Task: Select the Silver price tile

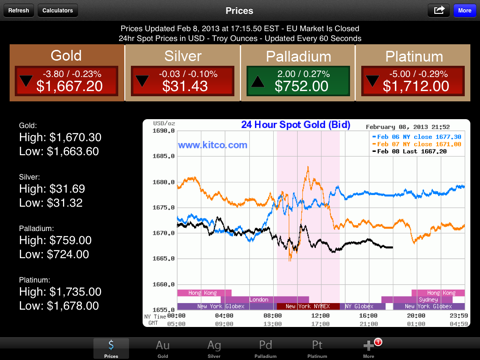Action: click(183, 73)
